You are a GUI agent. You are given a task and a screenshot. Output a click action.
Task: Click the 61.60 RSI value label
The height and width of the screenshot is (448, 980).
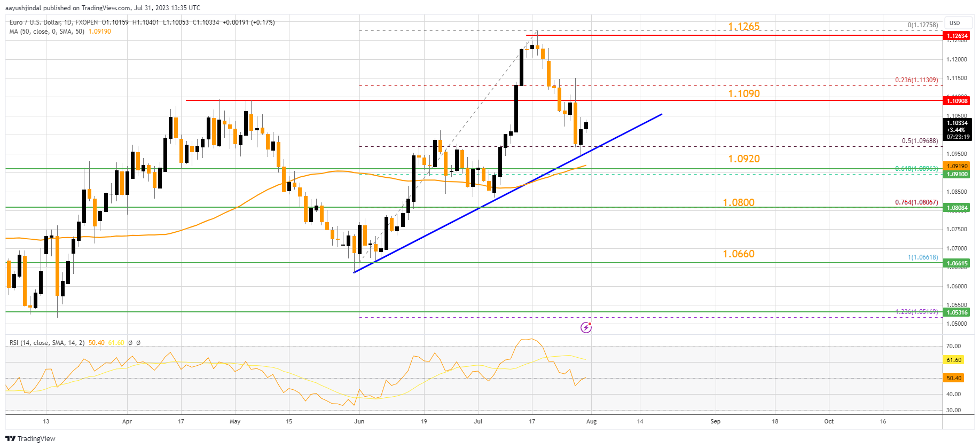pyautogui.click(x=954, y=360)
